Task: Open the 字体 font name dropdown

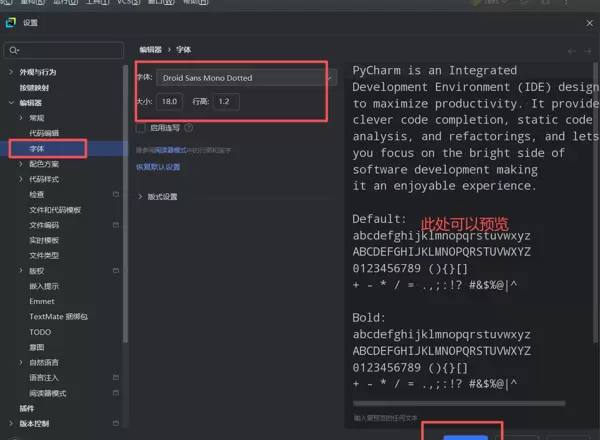Action: pos(238,78)
